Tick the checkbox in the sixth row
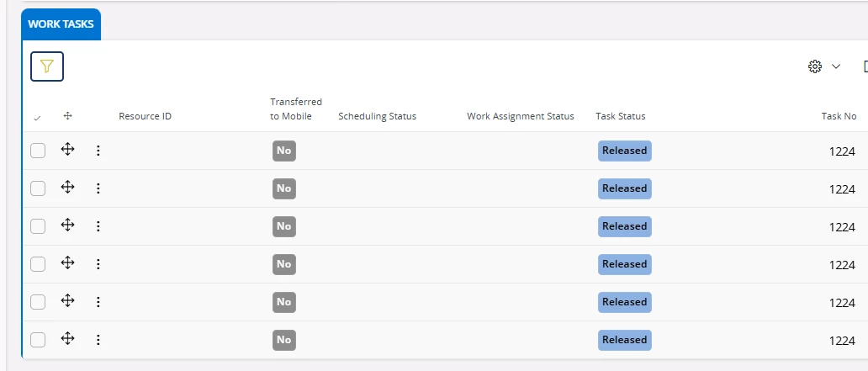The image size is (868, 371). point(38,340)
